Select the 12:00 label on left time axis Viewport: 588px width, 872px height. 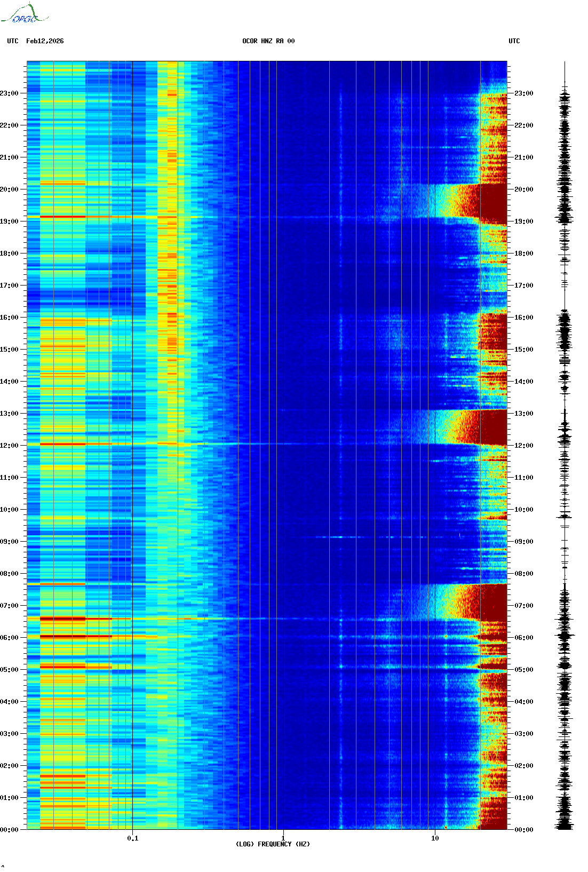pos(10,446)
